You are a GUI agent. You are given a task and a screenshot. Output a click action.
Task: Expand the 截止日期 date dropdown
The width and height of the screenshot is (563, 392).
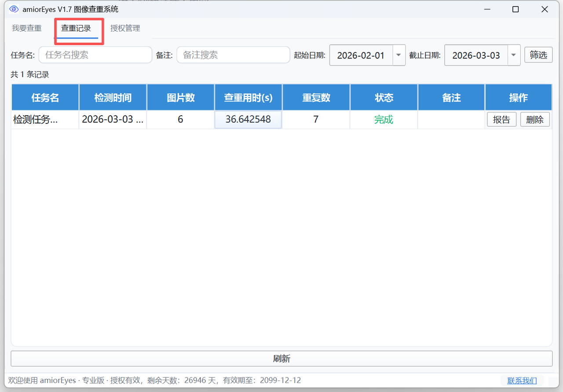click(x=513, y=55)
